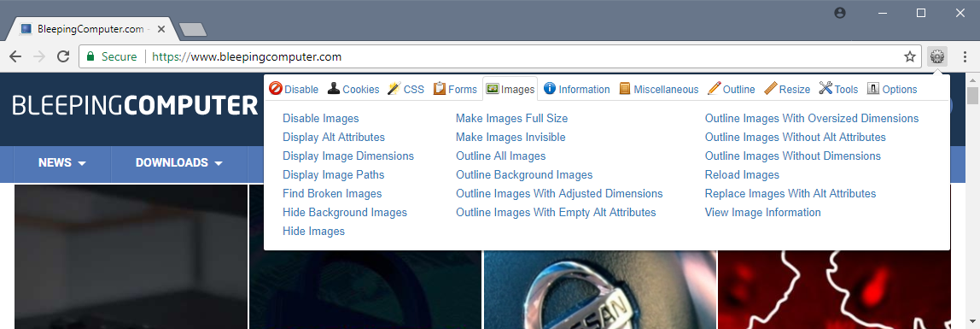Viewport: 980px width, 329px height.
Task: Click Make Images Invisible
Action: (x=510, y=137)
